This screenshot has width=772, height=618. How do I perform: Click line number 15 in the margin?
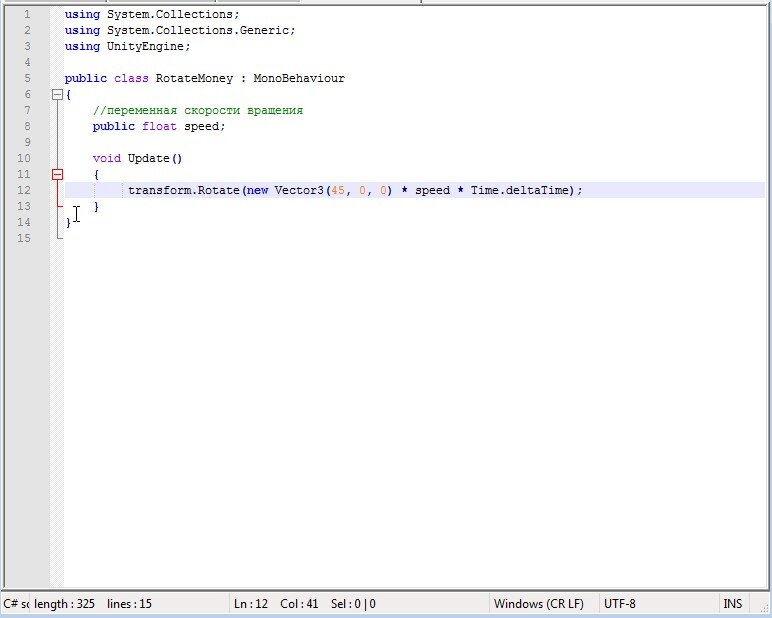click(x=24, y=238)
